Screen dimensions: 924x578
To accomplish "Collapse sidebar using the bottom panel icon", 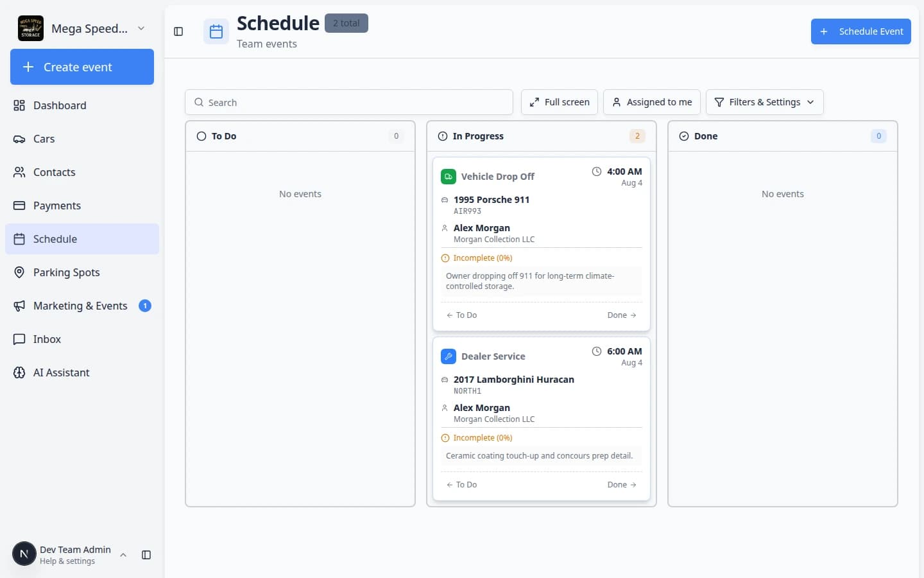I will pyautogui.click(x=146, y=555).
